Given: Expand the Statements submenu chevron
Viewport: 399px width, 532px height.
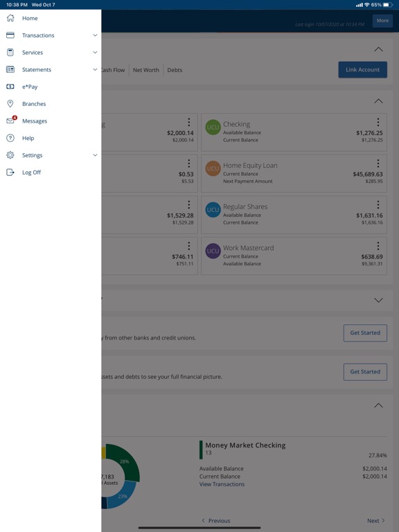Looking at the screenshot, I should (x=95, y=69).
